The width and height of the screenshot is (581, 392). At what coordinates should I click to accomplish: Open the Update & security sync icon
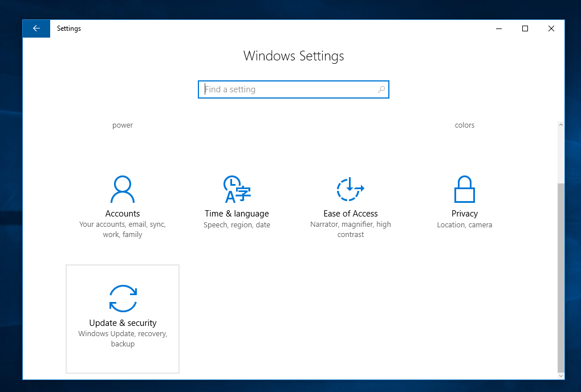123,299
